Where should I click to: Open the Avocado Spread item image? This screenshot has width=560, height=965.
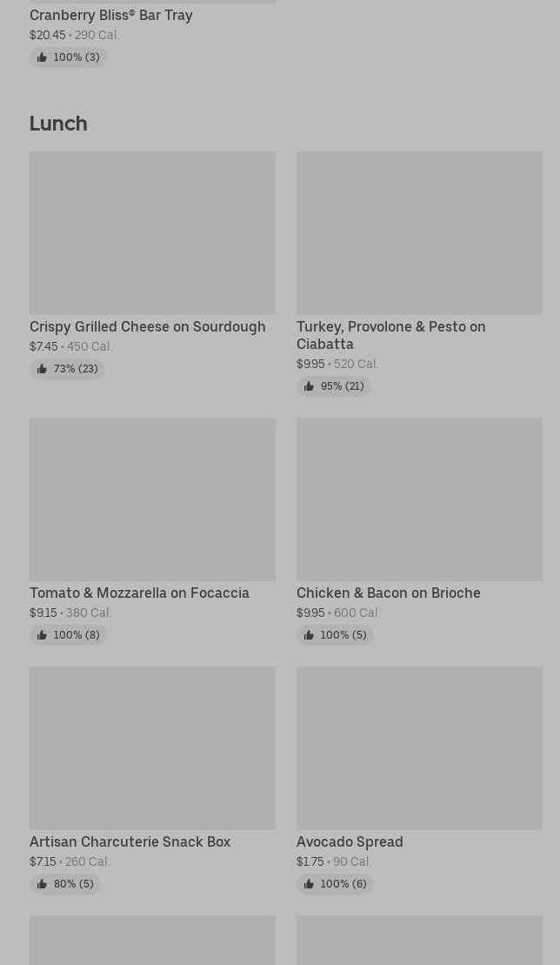pyautogui.click(x=419, y=747)
